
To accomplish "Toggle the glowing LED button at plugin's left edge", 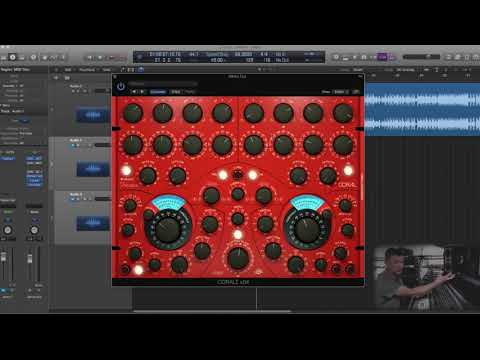I will (x=126, y=171).
